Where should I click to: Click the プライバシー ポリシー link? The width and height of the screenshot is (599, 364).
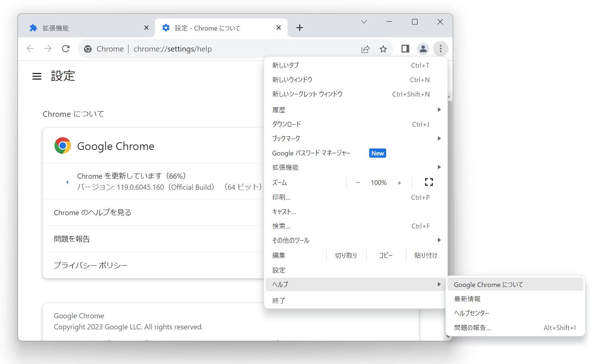coord(90,265)
